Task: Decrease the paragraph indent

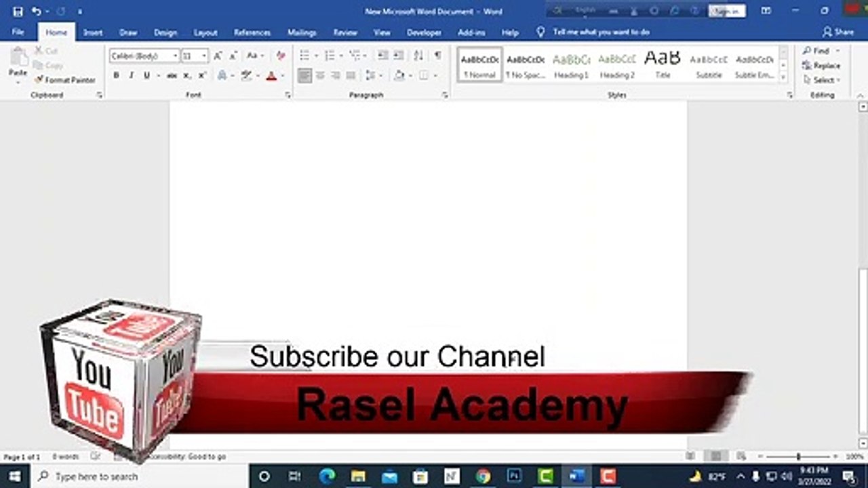Action: [383, 56]
